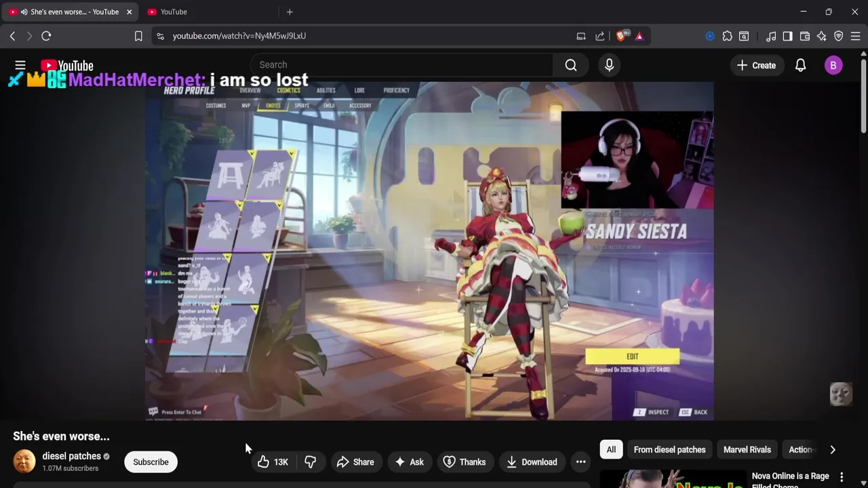Viewport: 868px width, 488px height.
Task: Click the Ask button
Action: [410, 462]
